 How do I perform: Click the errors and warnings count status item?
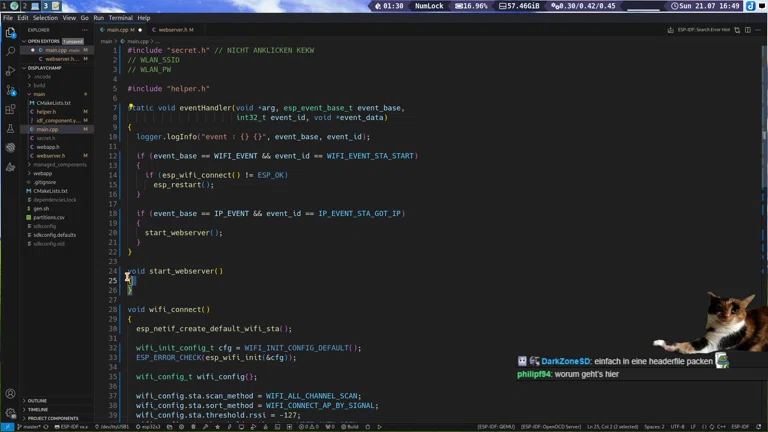point(309,427)
